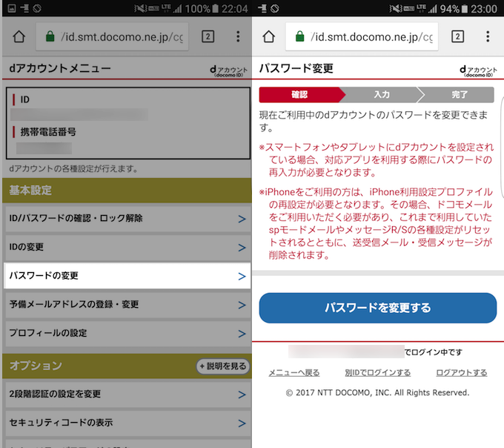Click the ログアウトする link
Screen dimensions: 504x448
[461, 373]
